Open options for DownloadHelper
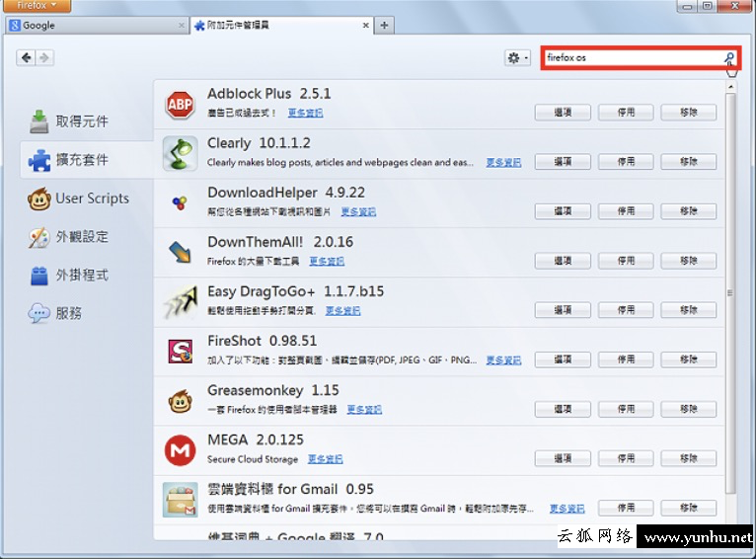 point(563,211)
